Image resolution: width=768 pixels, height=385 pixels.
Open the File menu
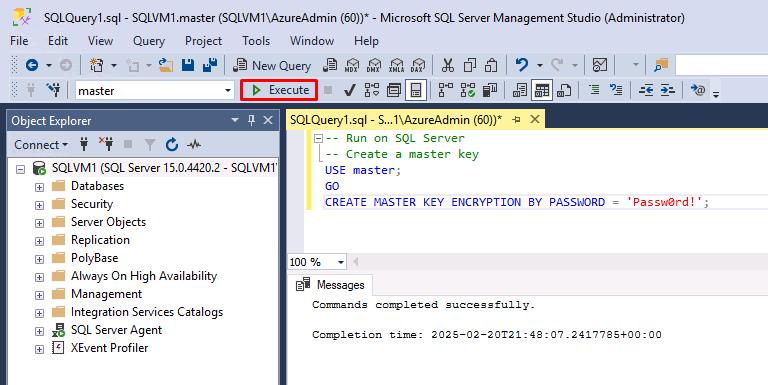pos(19,41)
